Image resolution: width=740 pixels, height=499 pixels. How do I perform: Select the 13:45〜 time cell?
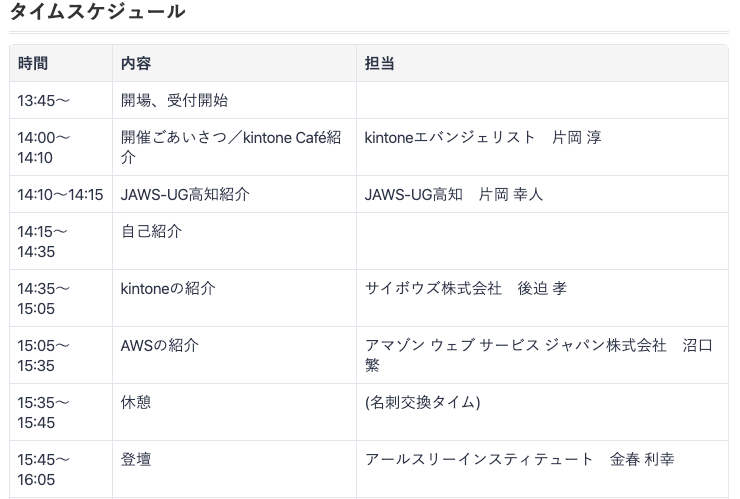pos(44,100)
